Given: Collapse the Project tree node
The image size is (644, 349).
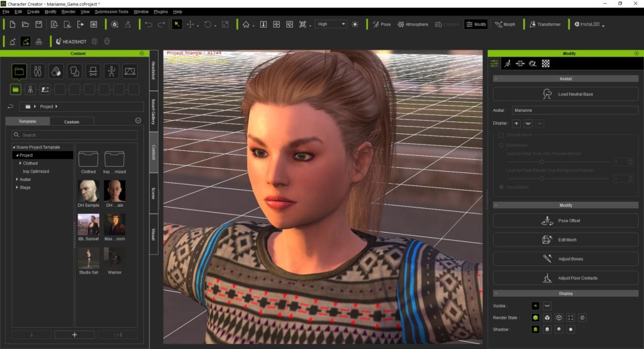Looking at the screenshot, I should [x=17, y=155].
